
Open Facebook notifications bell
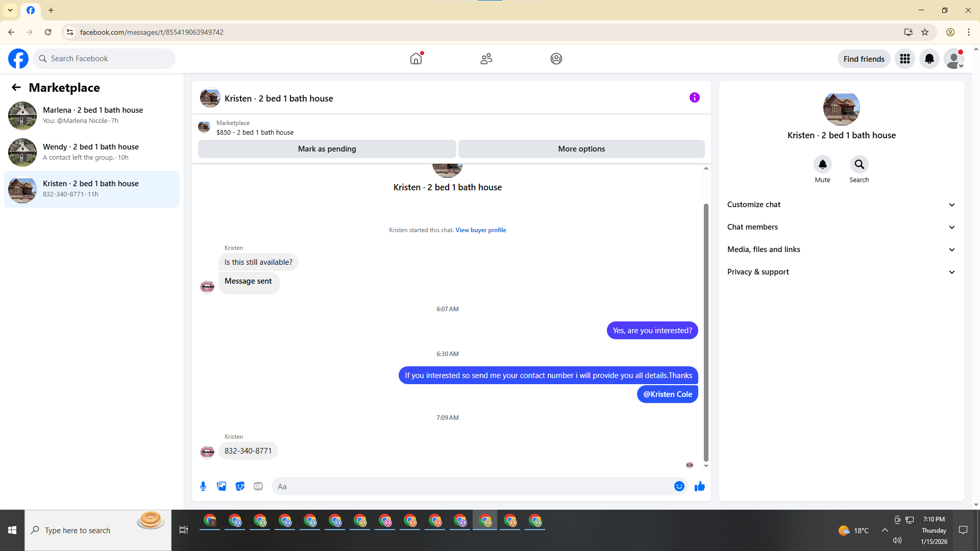pyautogui.click(x=929, y=59)
